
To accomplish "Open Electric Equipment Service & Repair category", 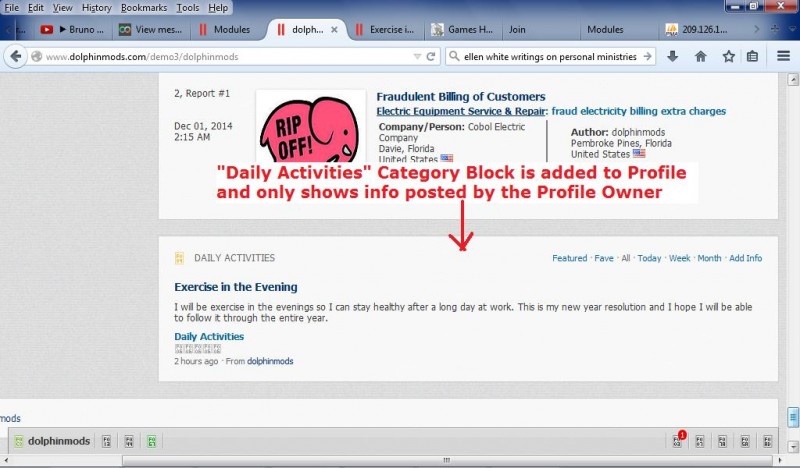I will coord(460,111).
